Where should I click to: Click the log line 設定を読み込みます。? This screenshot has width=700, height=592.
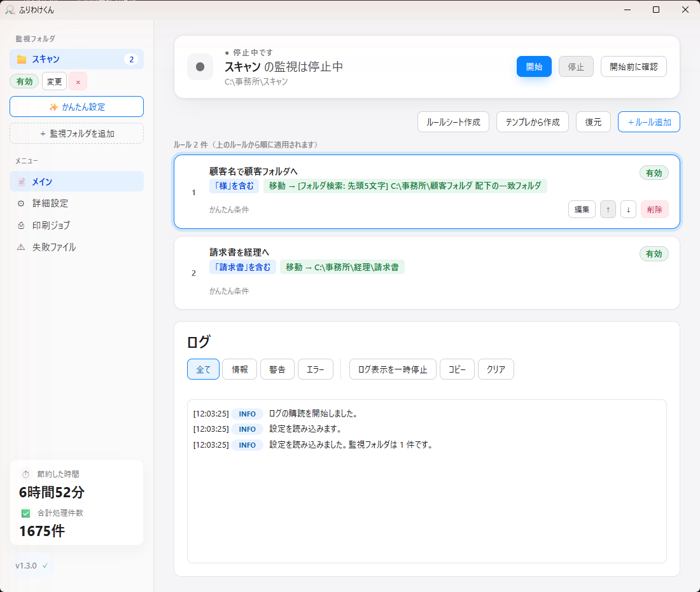(x=306, y=429)
